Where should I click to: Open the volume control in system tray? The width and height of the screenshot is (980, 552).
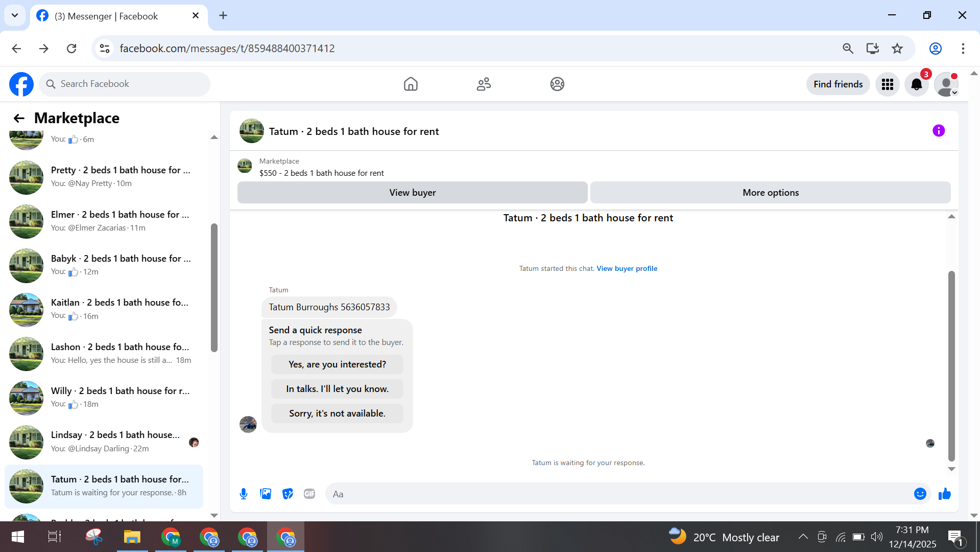[877, 537]
